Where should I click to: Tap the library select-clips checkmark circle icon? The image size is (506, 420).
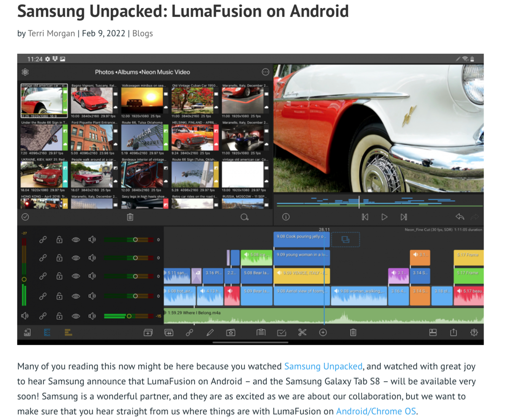pos(25,217)
